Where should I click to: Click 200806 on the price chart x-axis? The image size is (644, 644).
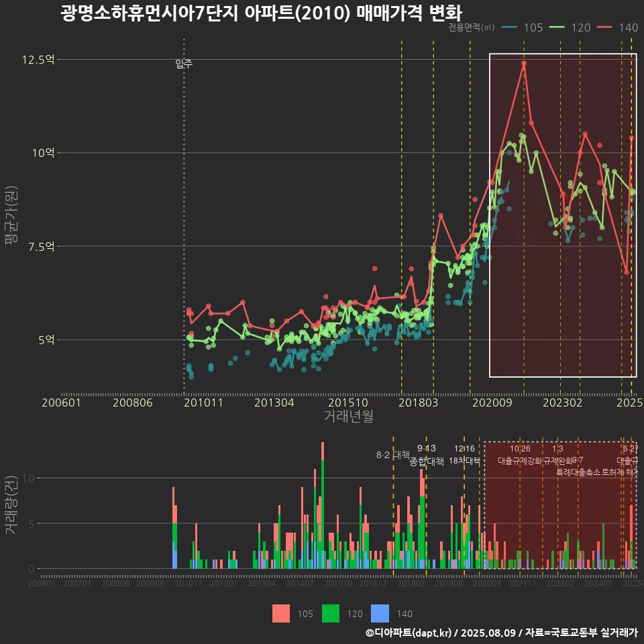coord(133,402)
